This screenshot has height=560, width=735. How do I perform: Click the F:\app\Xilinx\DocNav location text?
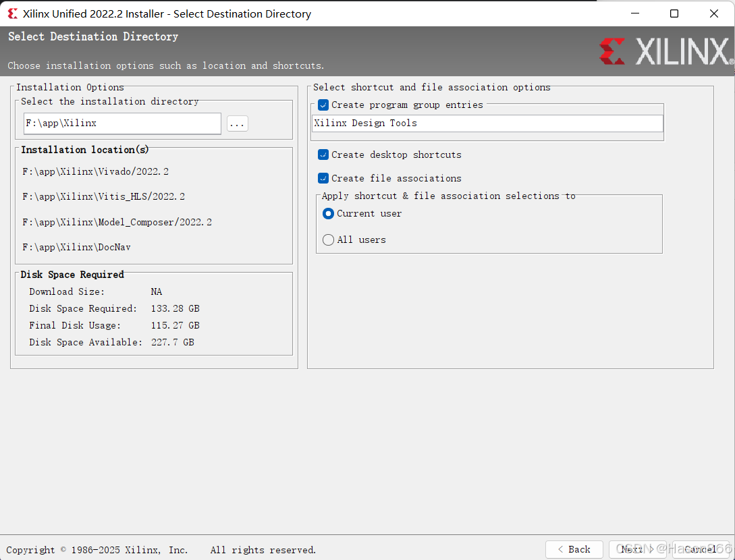(x=76, y=247)
